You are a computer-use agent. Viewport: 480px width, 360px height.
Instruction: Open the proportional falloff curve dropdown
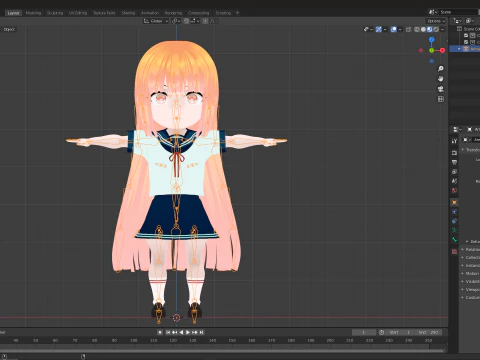point(214,21)
